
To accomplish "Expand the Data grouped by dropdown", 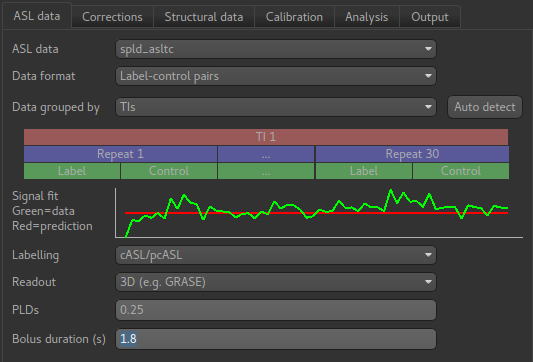I will 276,107.
